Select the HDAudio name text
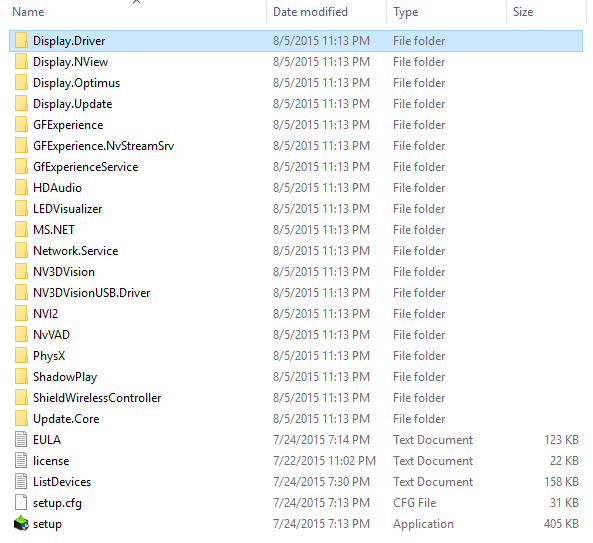 57,188
